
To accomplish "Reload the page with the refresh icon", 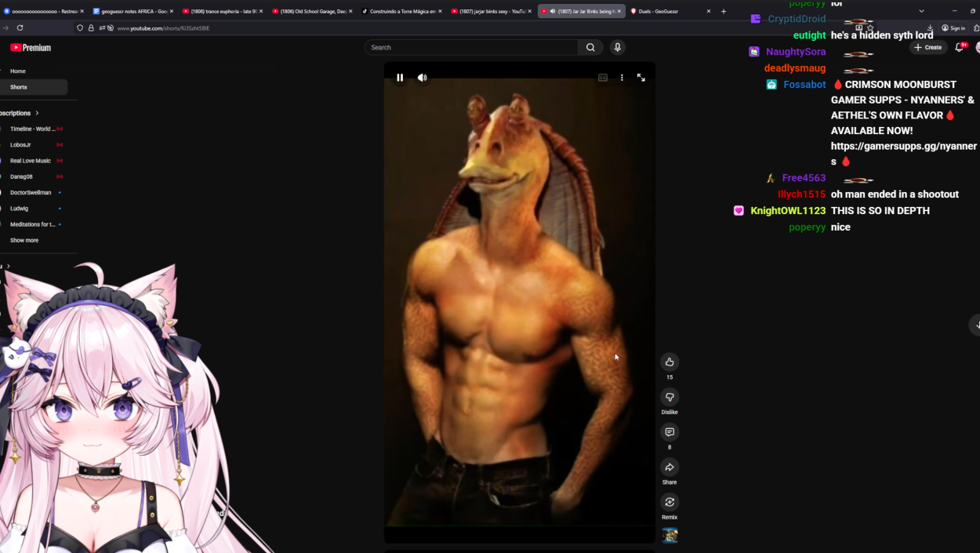I will coord(20,27).
